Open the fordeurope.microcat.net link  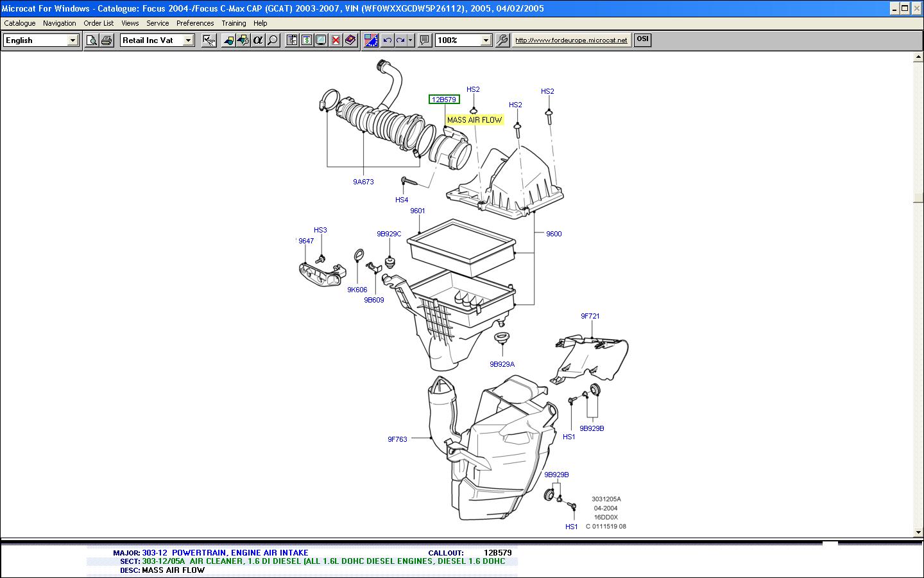[x=571, y=40]
